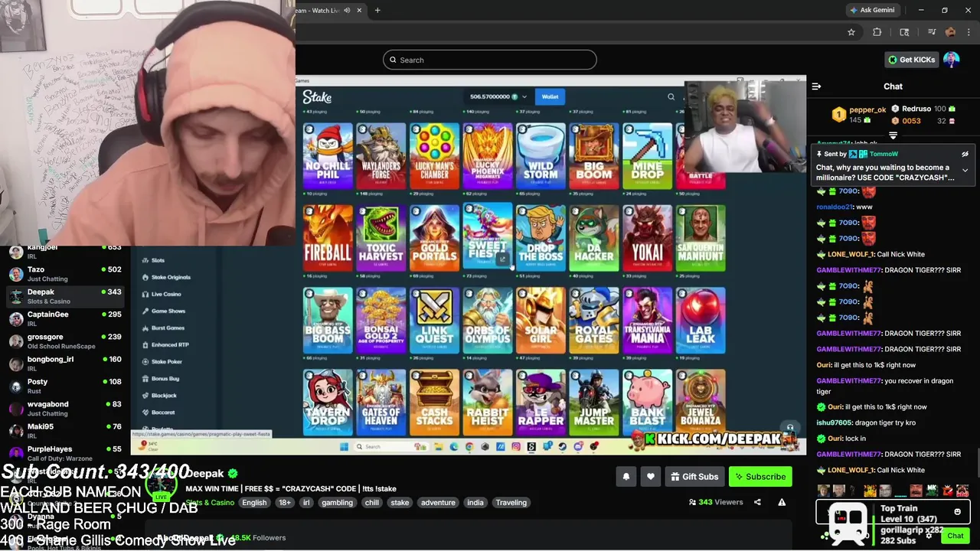Image resolution: width=980 pixels, height=551 pixels.
Task: Open the share stream icon
Action: (x=757, y=502)
